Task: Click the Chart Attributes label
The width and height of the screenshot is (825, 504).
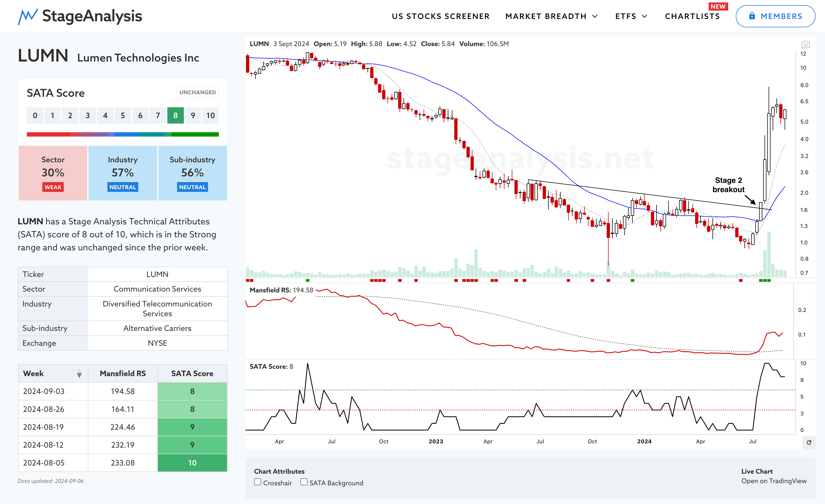Action: tap(279, 471)
